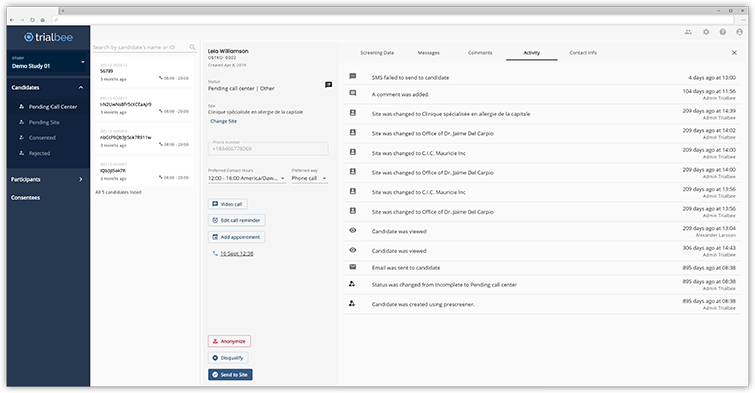Click the candidate name Leia Williamson

[x=228, y=51]
